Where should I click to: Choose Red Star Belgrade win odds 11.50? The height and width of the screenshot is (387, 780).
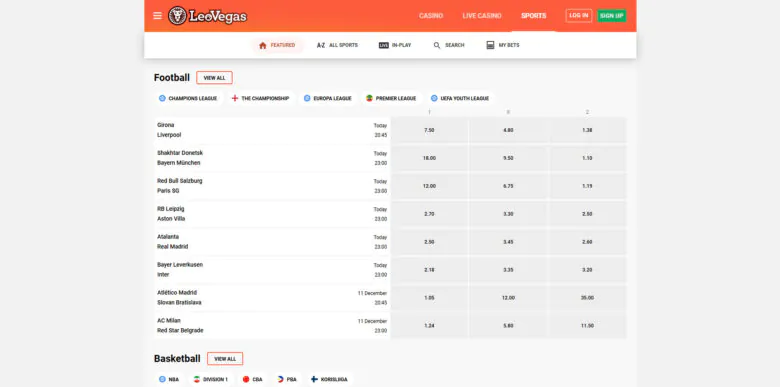(587, 325)
